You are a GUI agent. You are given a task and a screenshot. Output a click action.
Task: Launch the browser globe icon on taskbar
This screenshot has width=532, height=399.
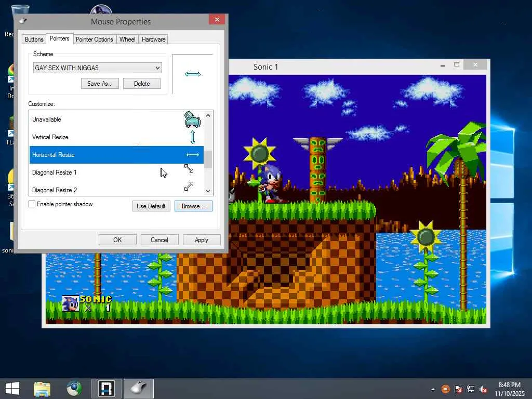[74, 389]
